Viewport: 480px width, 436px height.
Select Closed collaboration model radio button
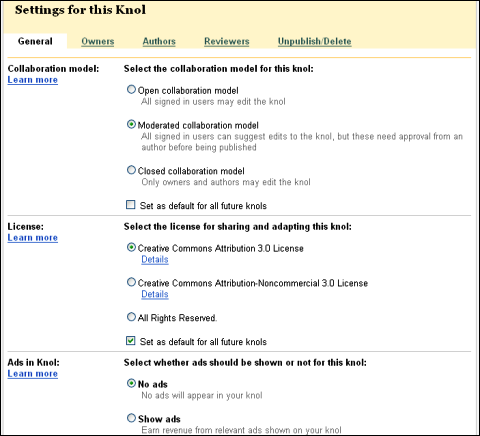pyautogui.click(x=131, y=170)
